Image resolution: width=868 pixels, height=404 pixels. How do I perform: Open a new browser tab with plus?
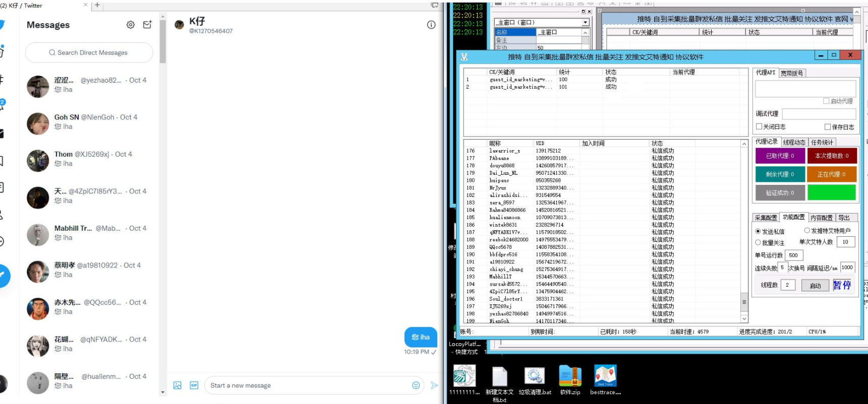97,5
